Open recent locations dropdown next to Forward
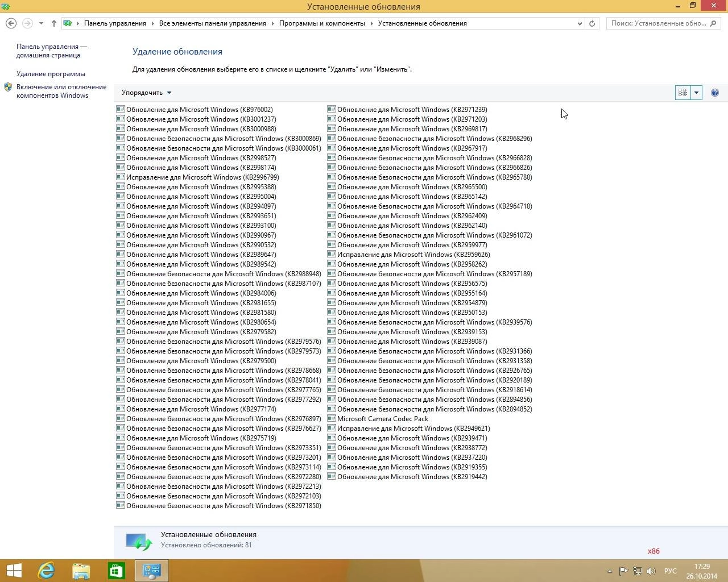The width and height of the screenshot is (728, 582). [x=41, y=23]
